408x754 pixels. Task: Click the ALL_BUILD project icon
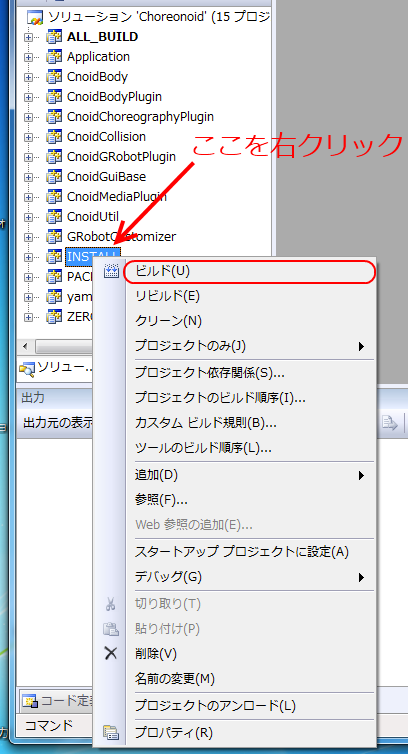54,37
